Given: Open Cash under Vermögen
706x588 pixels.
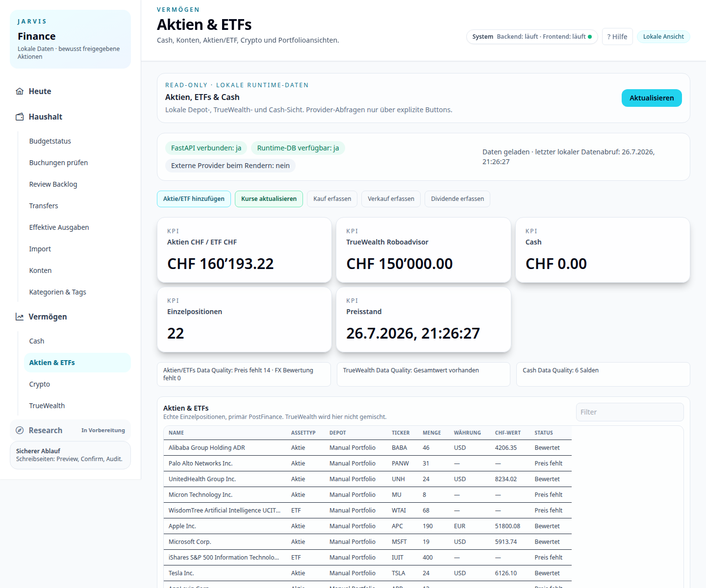Looking at the screenshot, I should pyautogui.click(x=77, y=341).
